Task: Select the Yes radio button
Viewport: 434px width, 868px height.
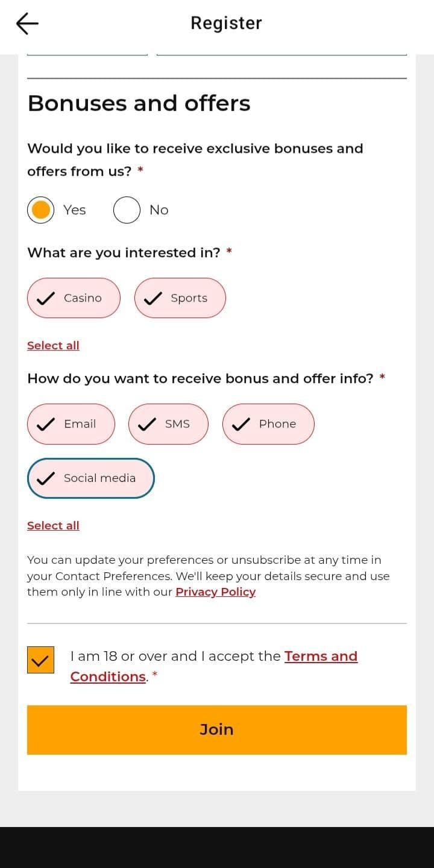Action: coord(41,210)
